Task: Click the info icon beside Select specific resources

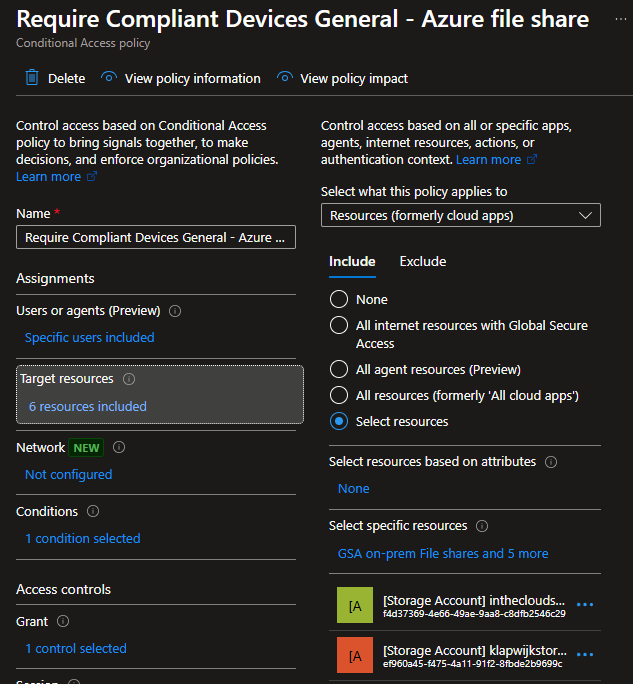Action: tap(482, 526)
